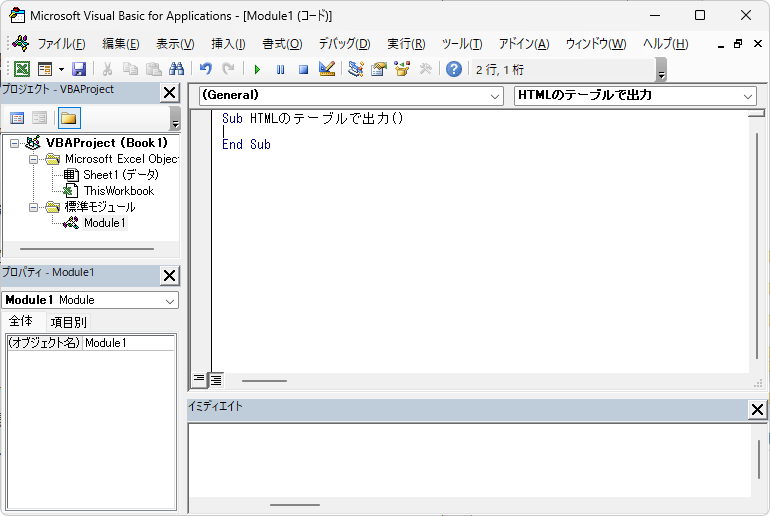770x516 pixels.
Task: Open Help with the question mark icon
Action: pyautogui.click(x=454, y=69)
